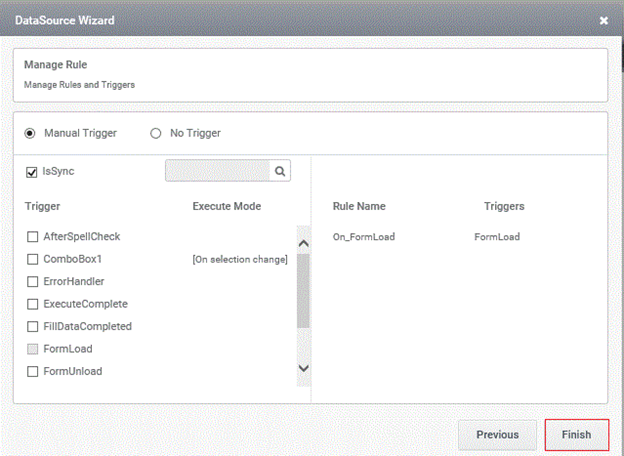This screenshot has width=624, height=456.
Task: Select the On_FormLoad rule row
Action: coord(426,237)
